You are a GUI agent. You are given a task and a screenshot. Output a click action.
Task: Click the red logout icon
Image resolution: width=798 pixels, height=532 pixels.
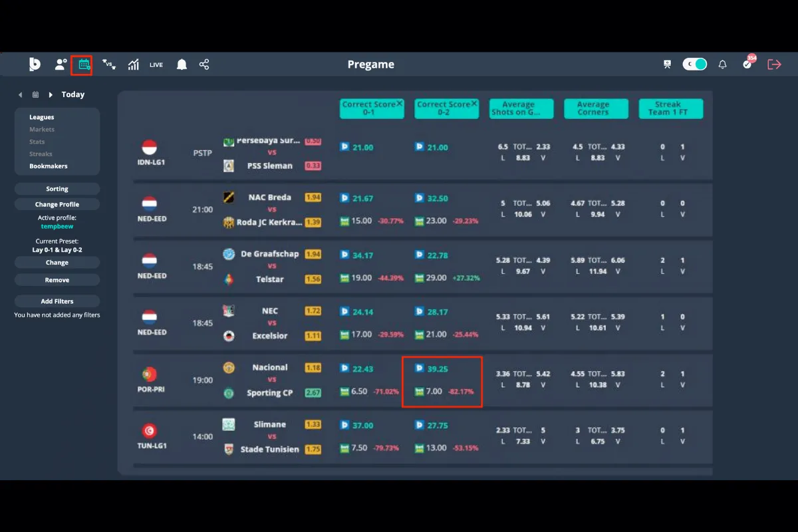click(x=774, y=65)
